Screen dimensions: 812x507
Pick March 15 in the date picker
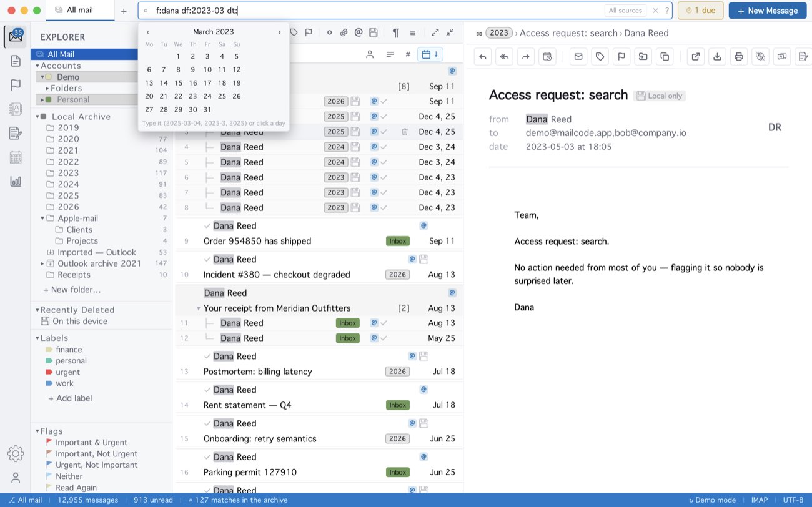tap(178, 83)
